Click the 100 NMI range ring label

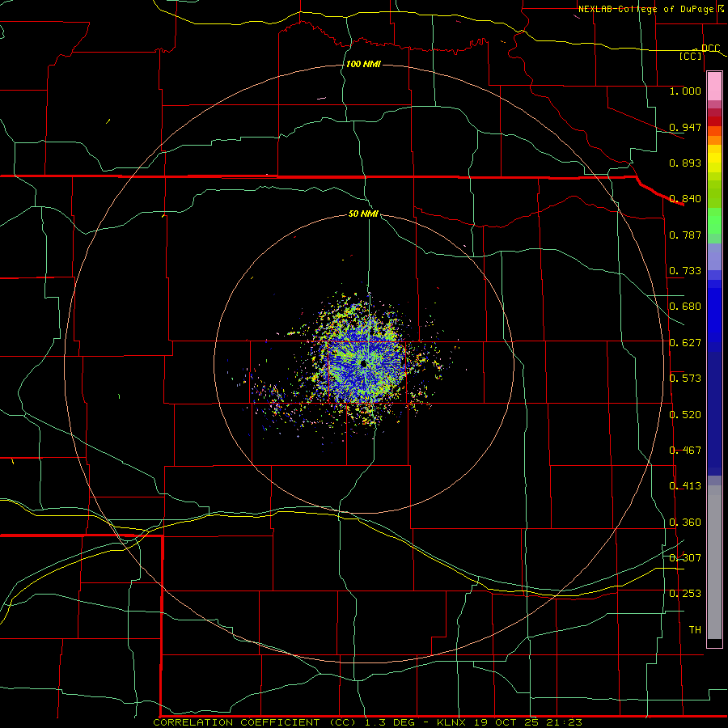click(x=363, y=64)
